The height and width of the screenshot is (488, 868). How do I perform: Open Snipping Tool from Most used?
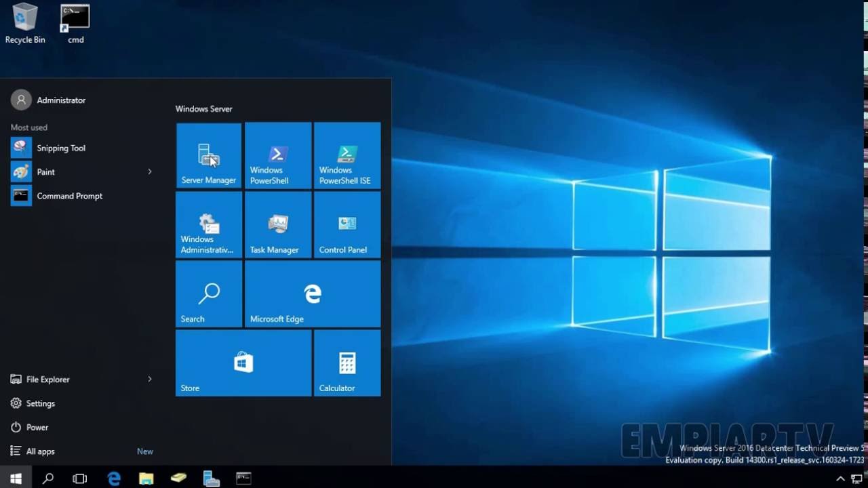coord(81,148)
